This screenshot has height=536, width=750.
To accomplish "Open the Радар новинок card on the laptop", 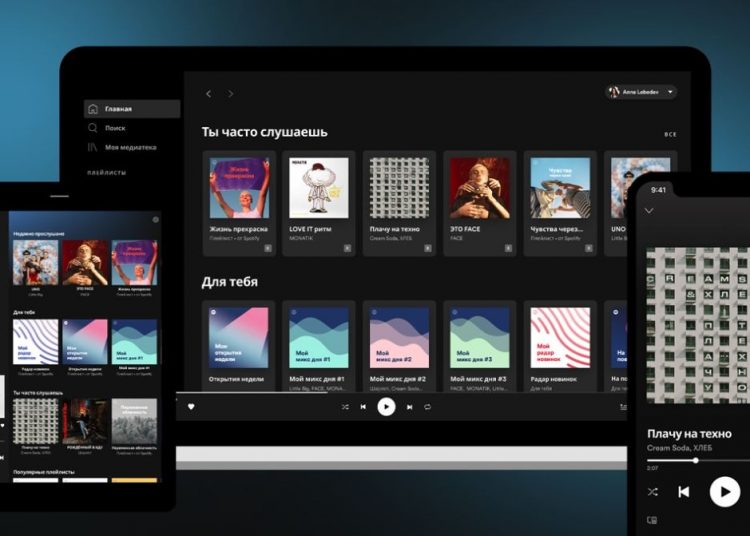I will pyautogui.click(x=560, y=346).
